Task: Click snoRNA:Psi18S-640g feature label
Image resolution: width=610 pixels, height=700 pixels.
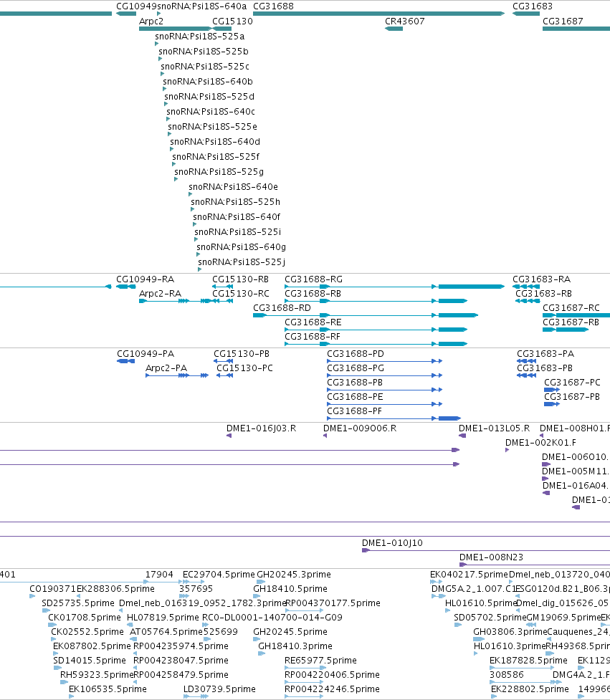Action: [x=241, y=247]
